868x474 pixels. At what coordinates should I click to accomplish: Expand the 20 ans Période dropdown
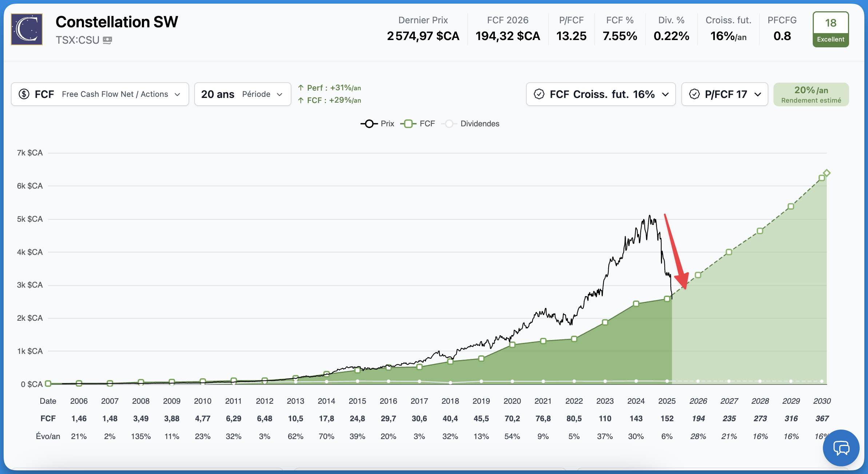click(243, 94)
